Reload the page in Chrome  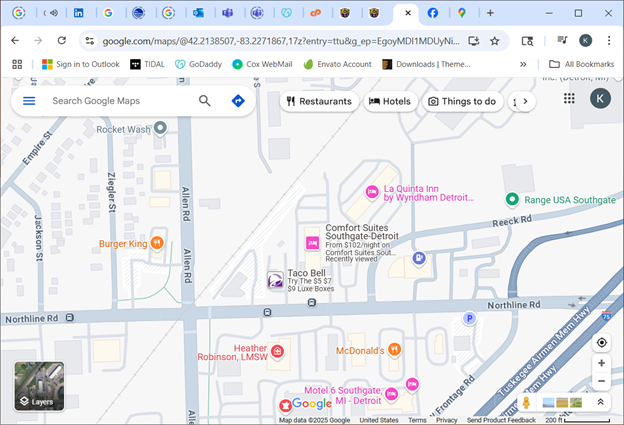62,40
